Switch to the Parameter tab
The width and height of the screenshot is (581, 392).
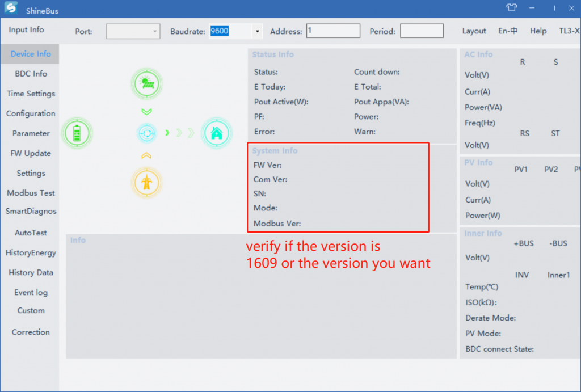point(31,133)
